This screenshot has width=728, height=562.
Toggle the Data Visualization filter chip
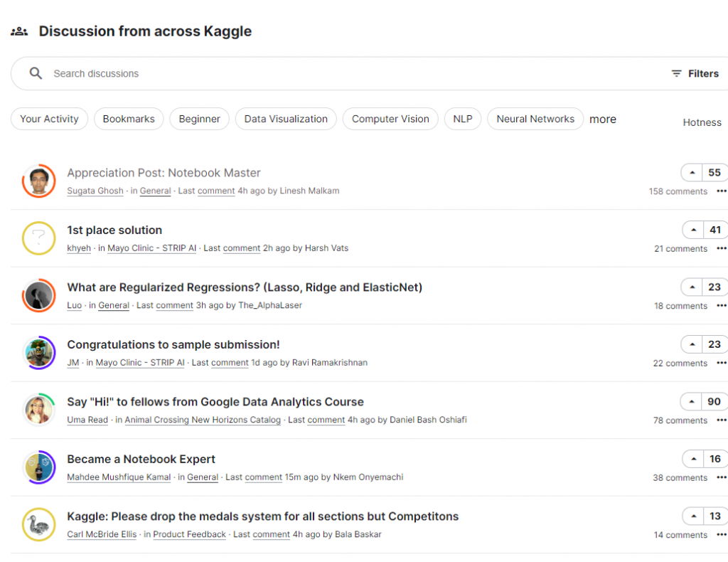(286, 119)
